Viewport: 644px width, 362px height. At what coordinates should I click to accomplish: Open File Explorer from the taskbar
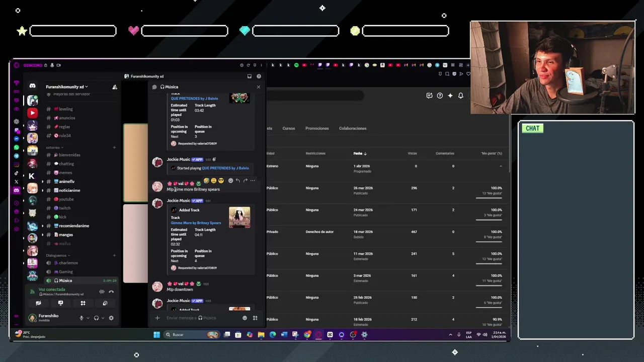[x=261, y=334]
